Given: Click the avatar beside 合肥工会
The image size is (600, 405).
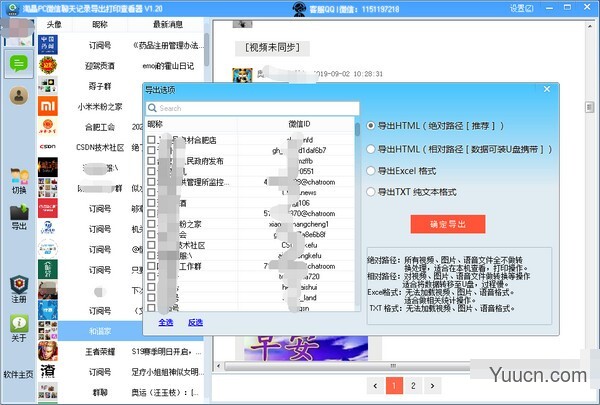Looking at the screenshot, I should (x=48, y=127).
